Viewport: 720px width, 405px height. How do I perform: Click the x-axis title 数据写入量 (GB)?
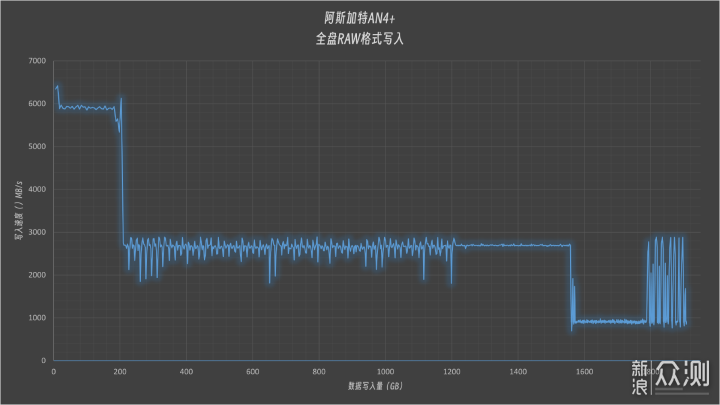tap(375, 386)
